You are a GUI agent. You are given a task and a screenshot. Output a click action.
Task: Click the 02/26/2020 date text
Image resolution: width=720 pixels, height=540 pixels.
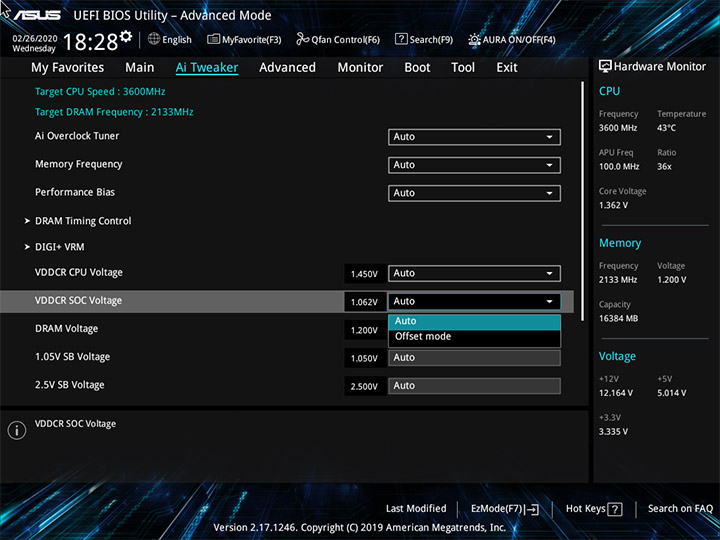point(35,38)
